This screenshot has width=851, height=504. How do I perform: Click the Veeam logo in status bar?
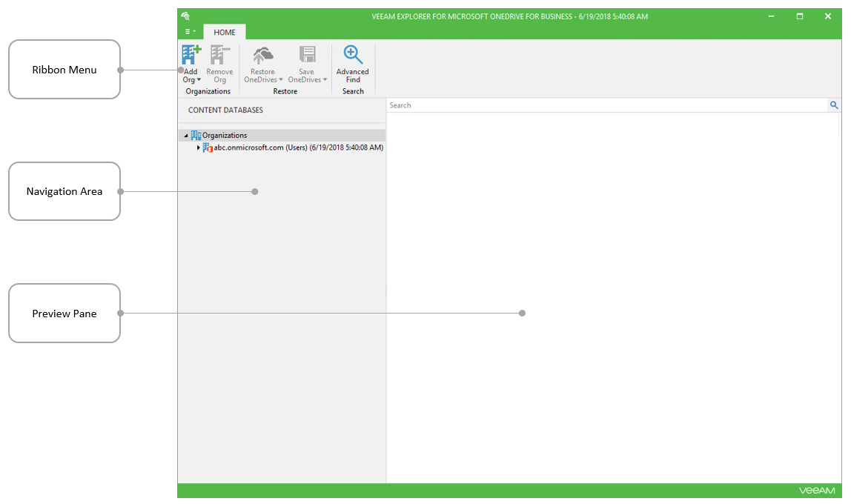point(817,491)
